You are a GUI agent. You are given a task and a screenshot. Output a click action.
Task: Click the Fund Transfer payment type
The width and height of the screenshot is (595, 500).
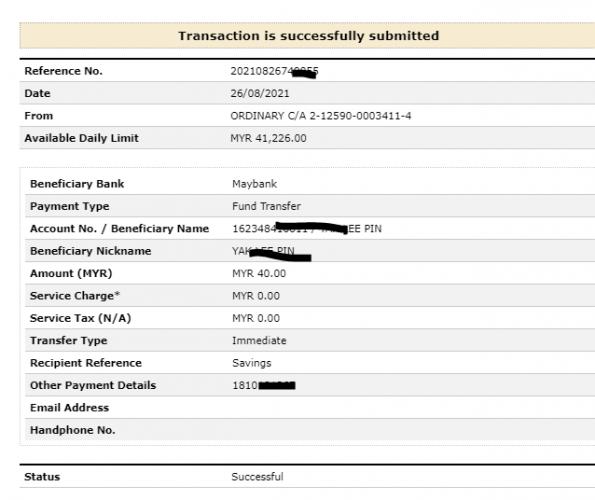point(266,206)
